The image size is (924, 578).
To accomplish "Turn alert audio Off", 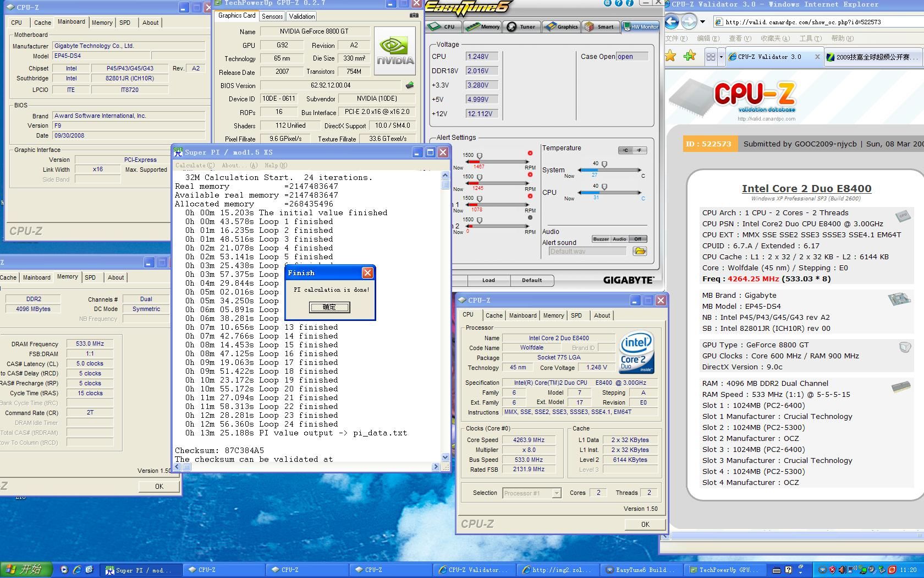I will tap(637, 239).
